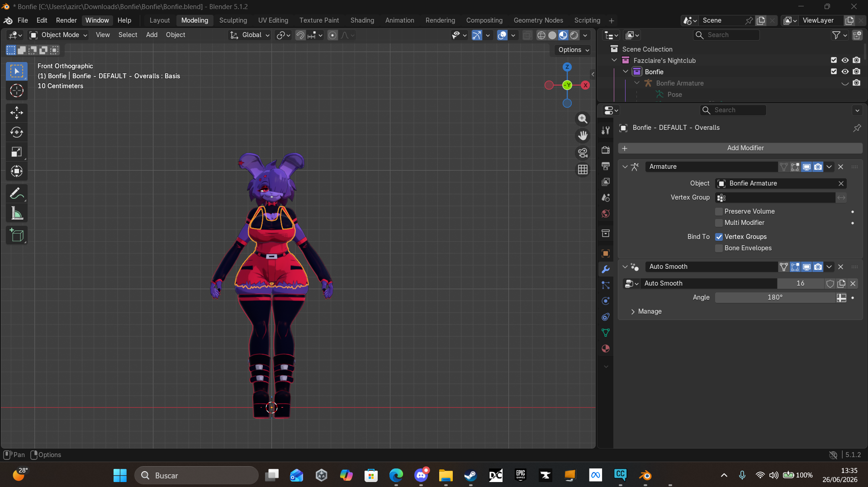This screenshot has width=868, height=487.
Task: Expand the Manage section
Action: [646, 312]
